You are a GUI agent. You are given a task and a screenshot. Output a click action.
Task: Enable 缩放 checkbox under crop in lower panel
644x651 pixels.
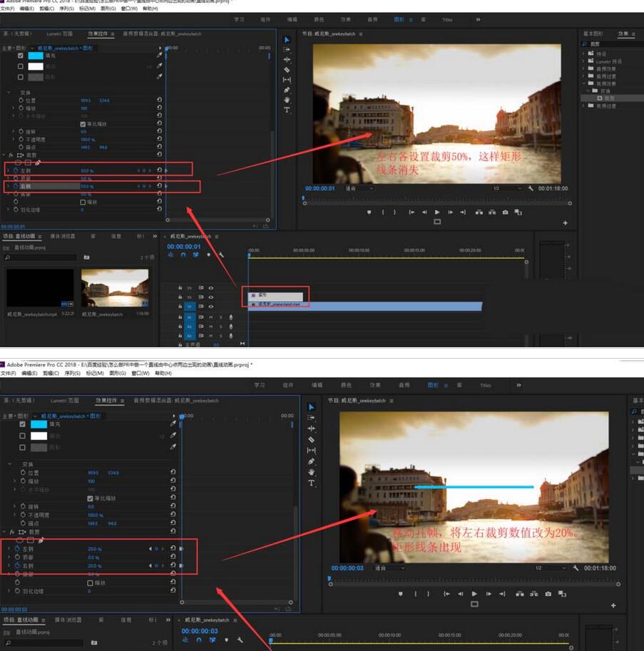click(x=90, y=583)
